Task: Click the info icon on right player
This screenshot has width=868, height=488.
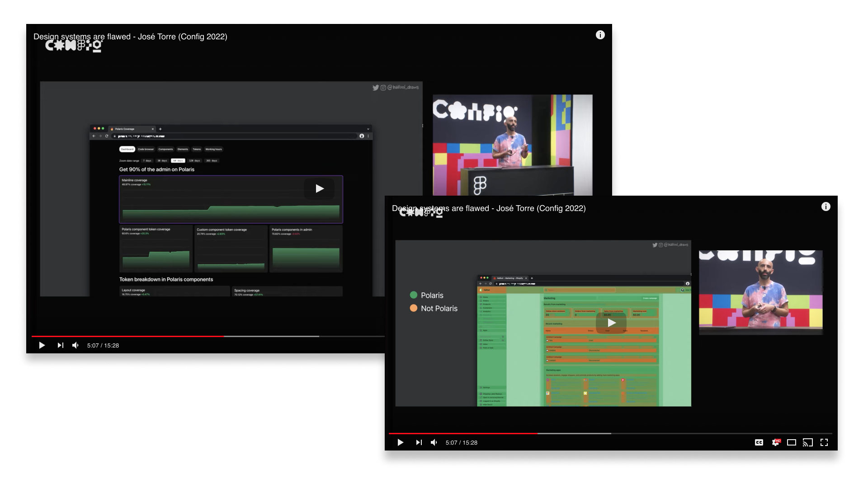Action: (826, 206)
